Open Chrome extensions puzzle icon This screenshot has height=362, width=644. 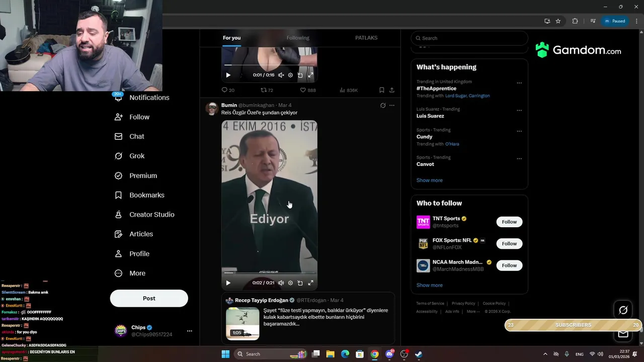point(575,21)
